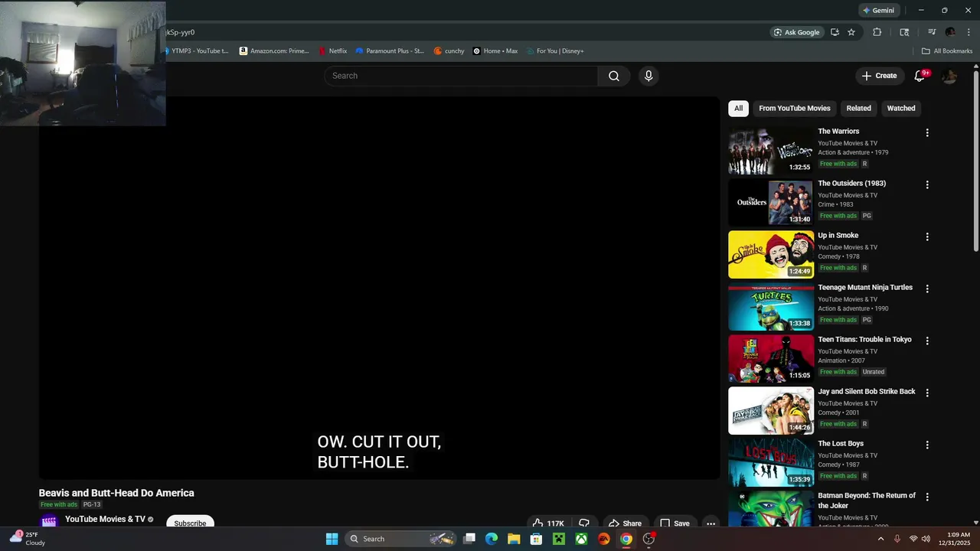
Task: Open Chrome profile avatar
Action: 950,32
